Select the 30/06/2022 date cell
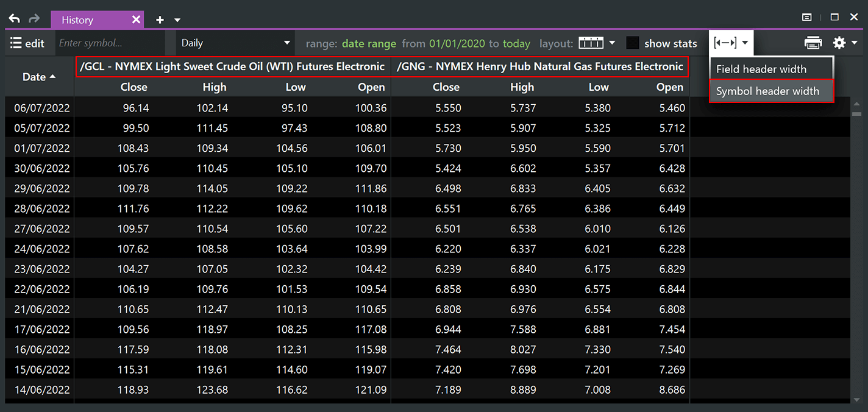This screenshot has width=868, height=412. tap(42, 168)
